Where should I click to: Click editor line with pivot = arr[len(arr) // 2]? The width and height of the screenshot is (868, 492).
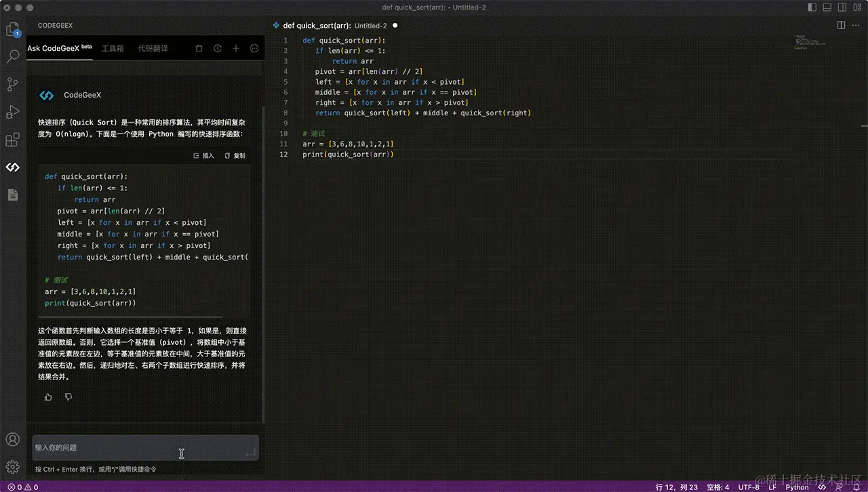tap(369, 72)
